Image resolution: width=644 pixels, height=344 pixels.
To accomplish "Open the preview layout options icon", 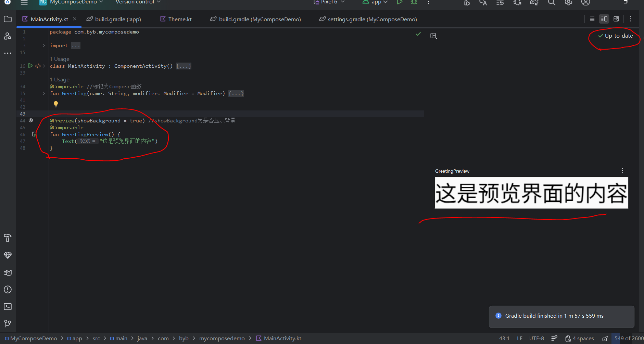I will click(x=433, y=36).
